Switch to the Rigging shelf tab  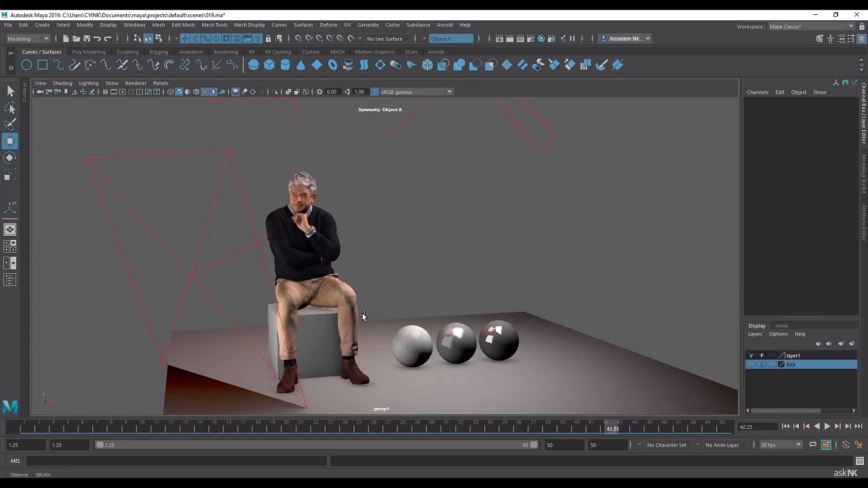(159, 52)
